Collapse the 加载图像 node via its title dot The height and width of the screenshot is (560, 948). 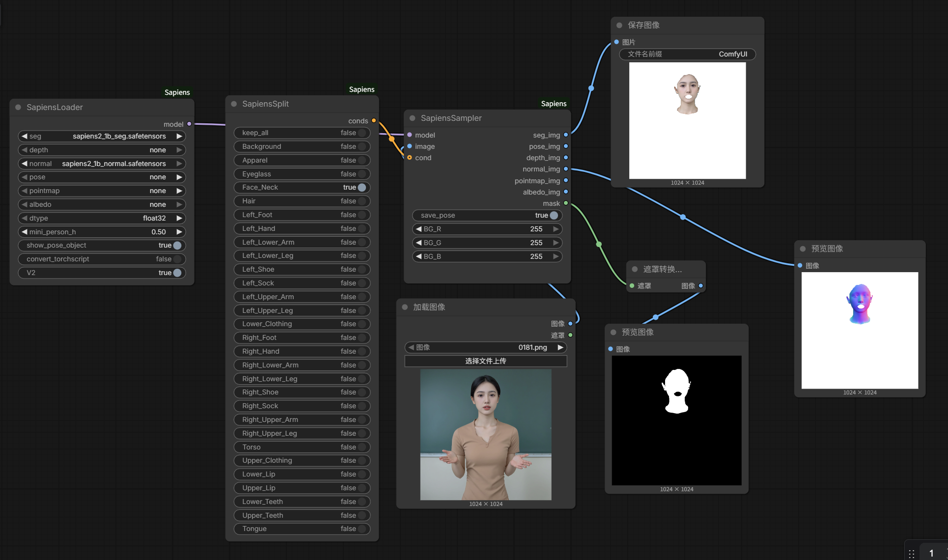pyautogui.click(x=405, y=307)
